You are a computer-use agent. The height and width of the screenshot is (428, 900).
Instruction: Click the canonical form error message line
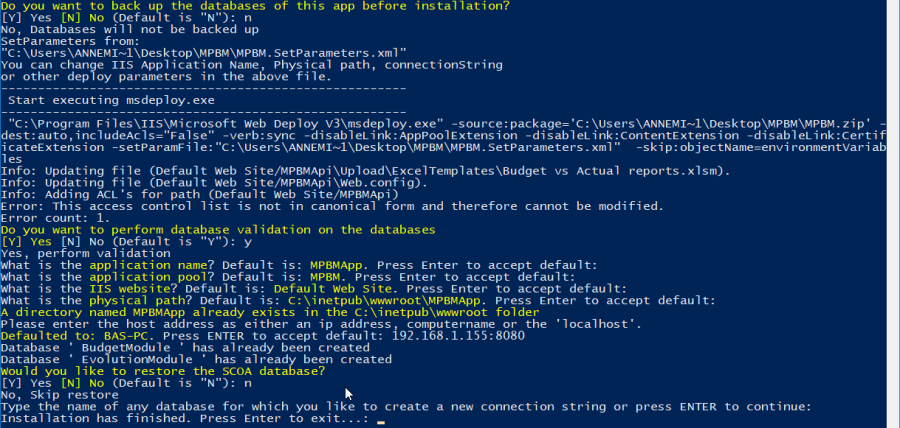[332, 205]
